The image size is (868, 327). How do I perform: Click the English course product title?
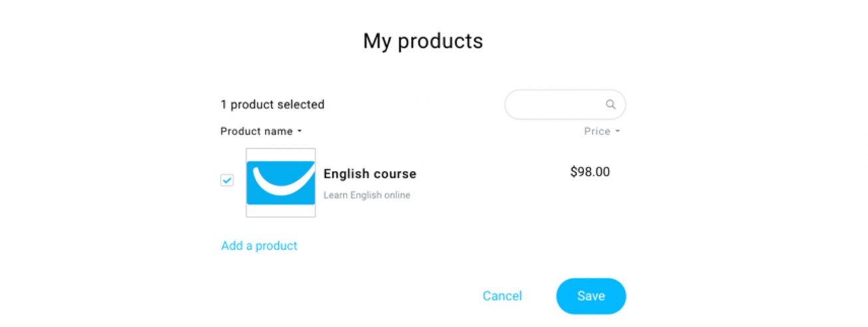click(370, 174)
